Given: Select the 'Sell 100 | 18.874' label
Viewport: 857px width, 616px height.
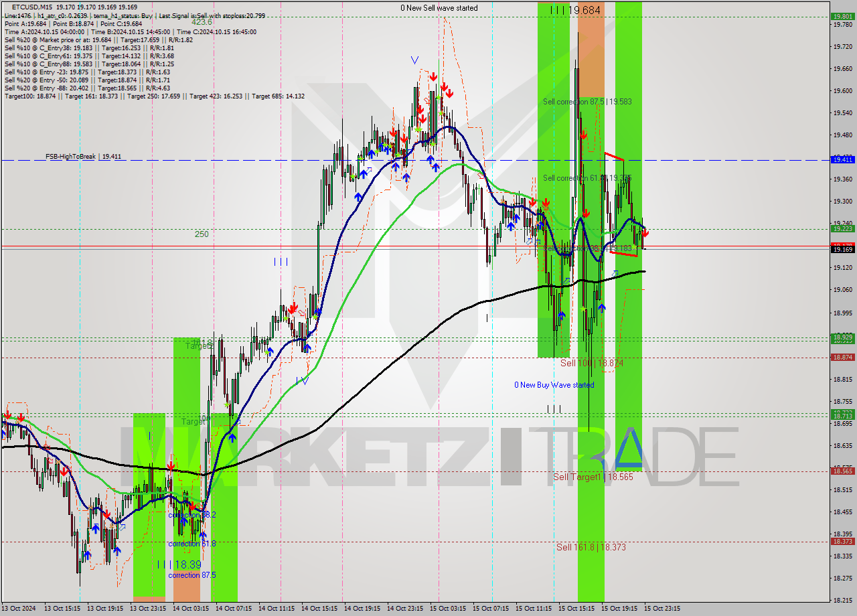Looking at the screenshot, I should tap(592, 363).
